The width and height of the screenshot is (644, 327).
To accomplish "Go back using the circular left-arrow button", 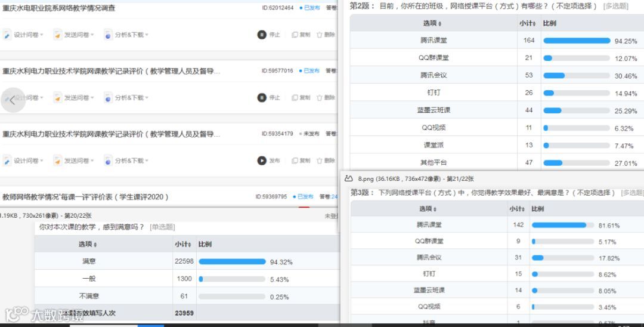I will coord(13,100).
